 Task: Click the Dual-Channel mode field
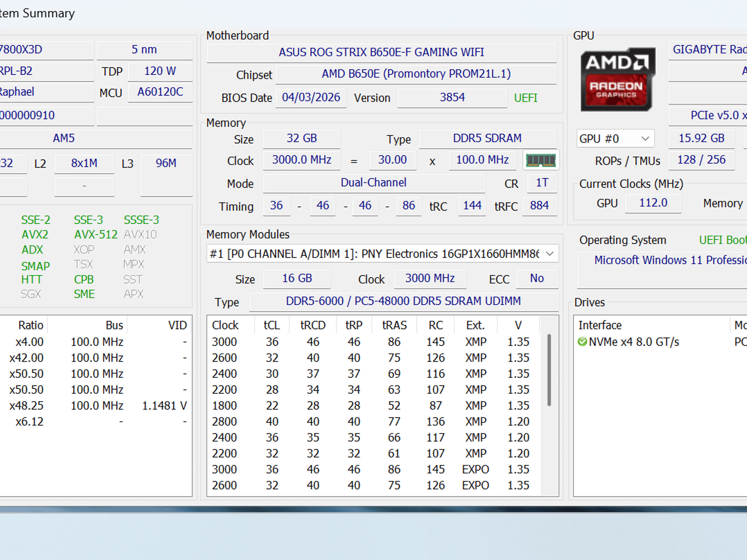click(x=374, y=183)
